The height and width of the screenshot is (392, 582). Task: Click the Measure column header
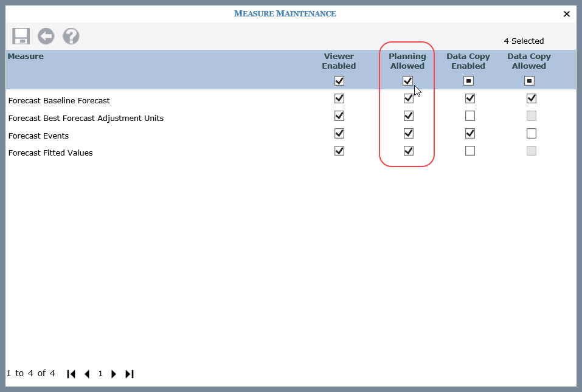26,57
